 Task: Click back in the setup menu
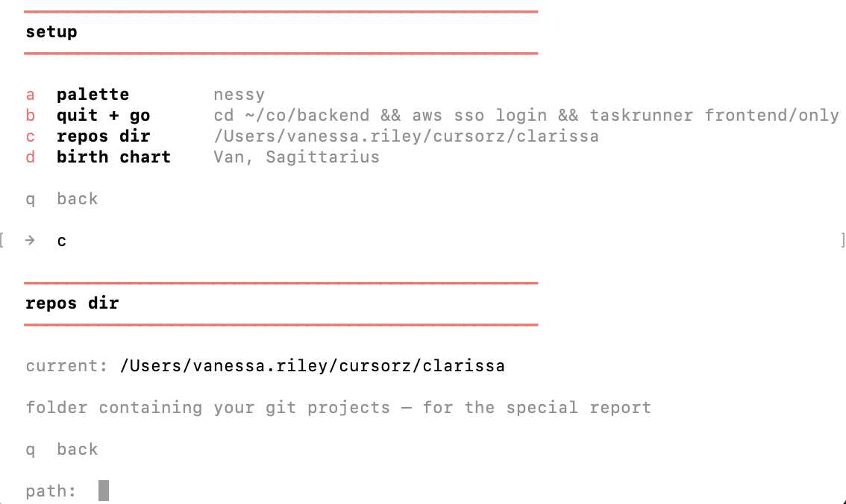[77, 199]
